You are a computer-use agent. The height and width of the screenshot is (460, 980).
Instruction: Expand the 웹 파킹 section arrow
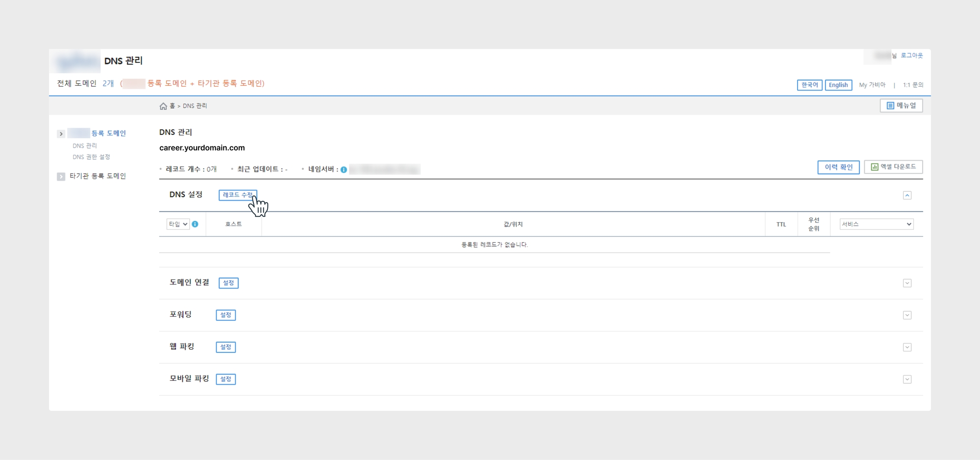[x=907, y=347]
